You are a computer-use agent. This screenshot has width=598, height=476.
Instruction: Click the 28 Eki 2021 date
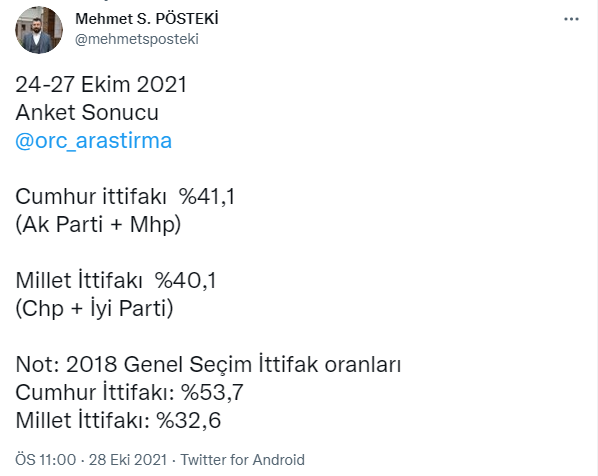[128, 460]
